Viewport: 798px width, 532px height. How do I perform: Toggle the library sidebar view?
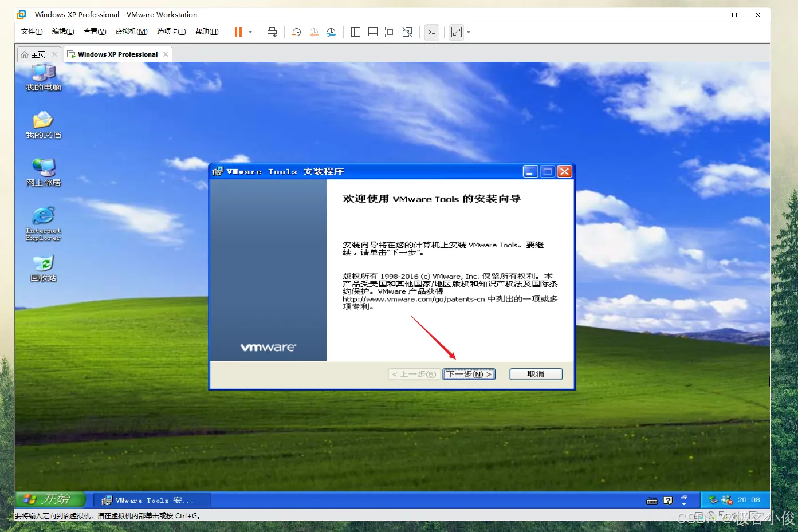(356, 32)
